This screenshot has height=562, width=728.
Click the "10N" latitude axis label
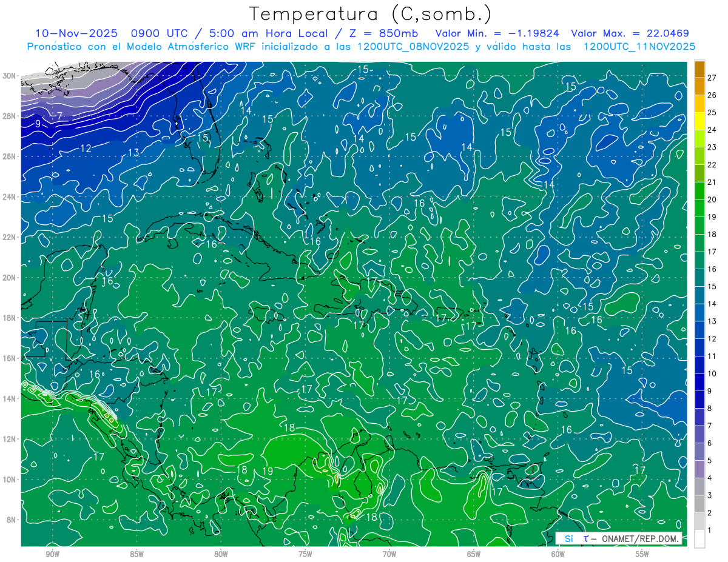coord(10,479)
